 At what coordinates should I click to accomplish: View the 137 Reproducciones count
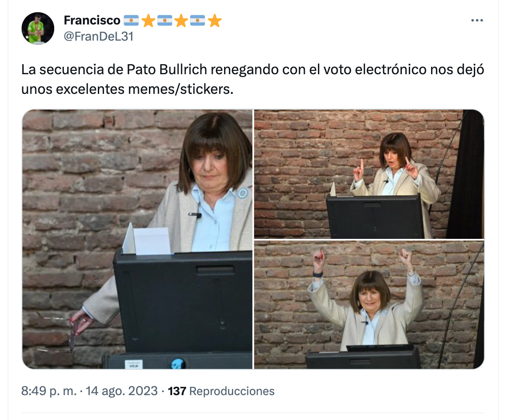(x=221, y=391)
